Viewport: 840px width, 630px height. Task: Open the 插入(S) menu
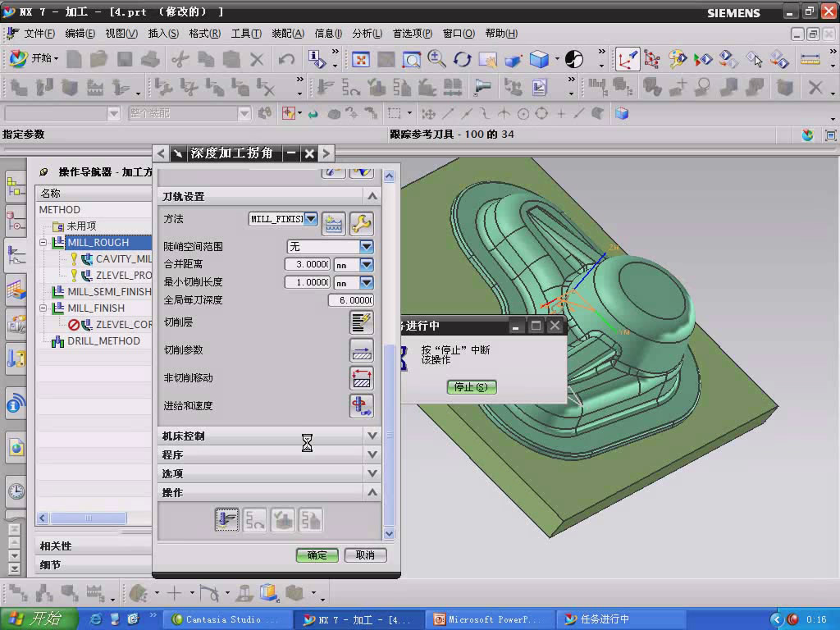(x=163, y=34)
